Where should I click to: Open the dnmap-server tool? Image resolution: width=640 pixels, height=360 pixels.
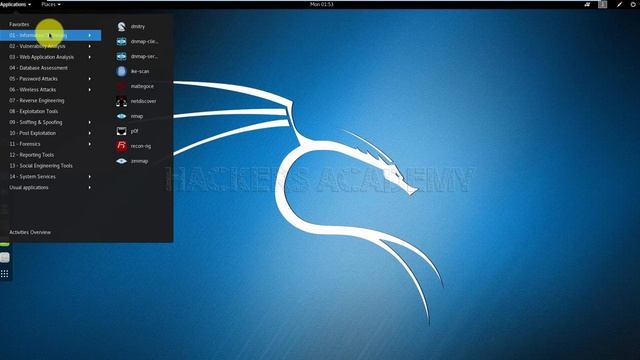(137, 56)
